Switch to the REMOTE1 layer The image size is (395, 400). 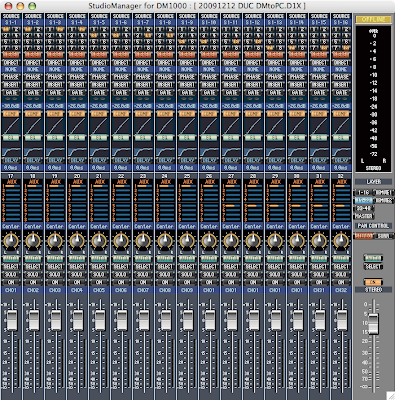[383, 193]
